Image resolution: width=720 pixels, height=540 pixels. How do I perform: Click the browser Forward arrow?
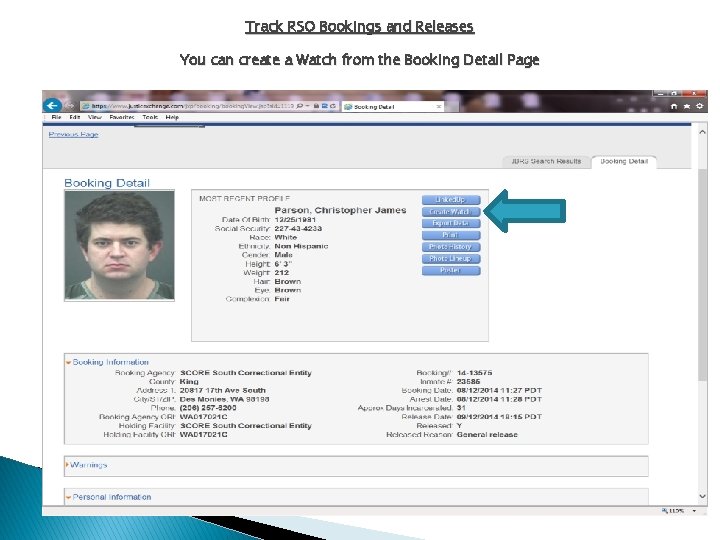coord(70,106)
